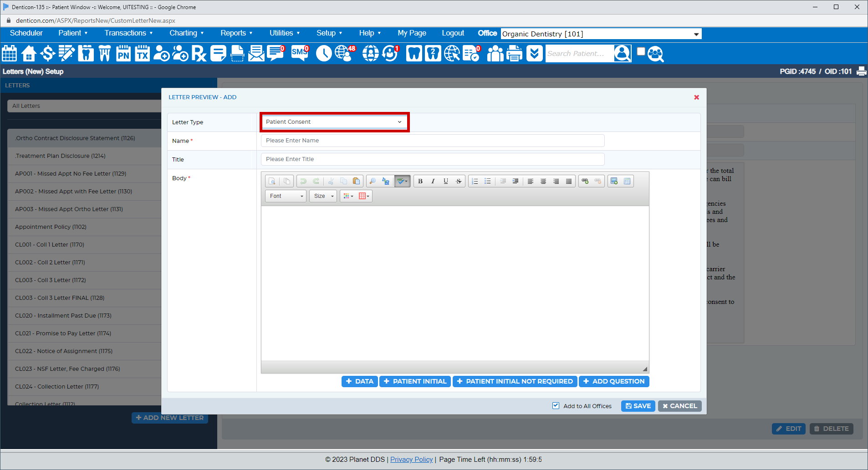Select the patient search icon
This screenshot has width=868, height=470.
tap(622, 53)
